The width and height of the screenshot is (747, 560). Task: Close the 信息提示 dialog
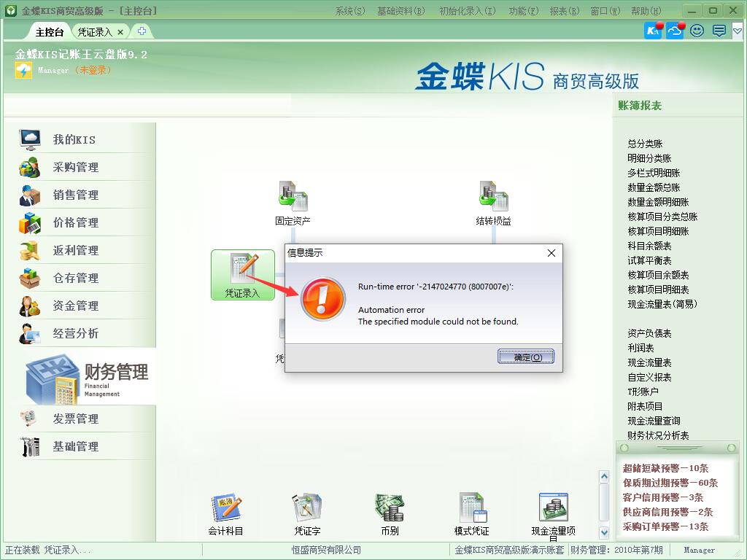(x=551, y=253)
